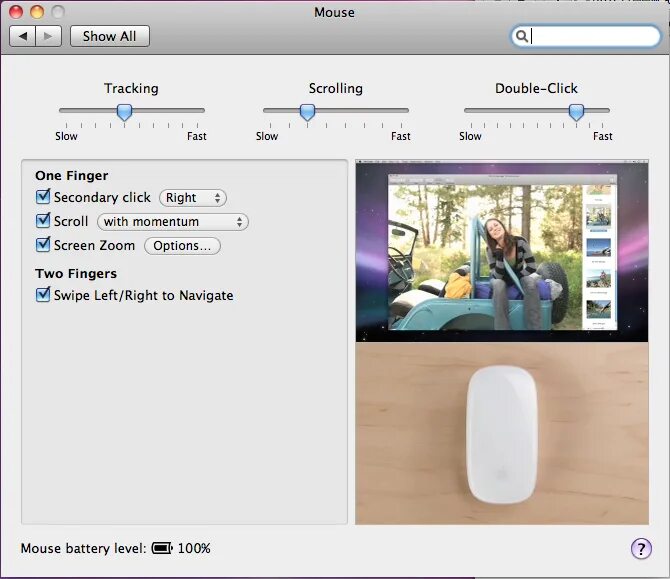The image size is (670, 579).
Task: Click the desktop gesture preview video
Action: [x=502, y=251]
